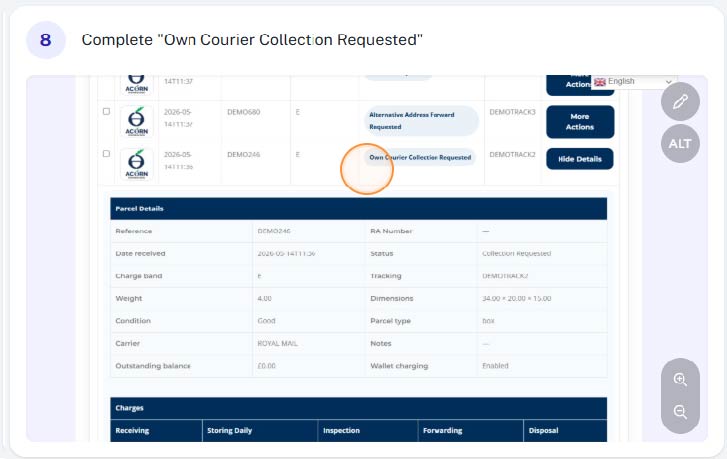Click the ROYAL MAIL carrier value

coord(277,344)
